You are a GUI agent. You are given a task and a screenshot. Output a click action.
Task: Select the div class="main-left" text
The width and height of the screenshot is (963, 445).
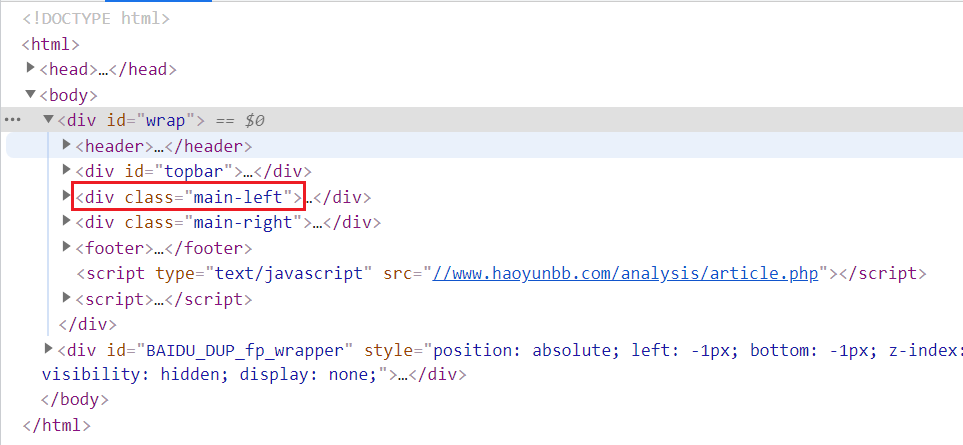click(189, 197)
